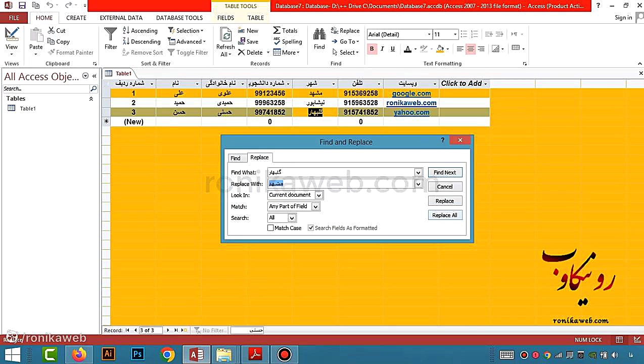This screenshot has width=644, height=364.
Task: Open Adobe Illustrator from the taskbar
Action: tap(108, 354)
